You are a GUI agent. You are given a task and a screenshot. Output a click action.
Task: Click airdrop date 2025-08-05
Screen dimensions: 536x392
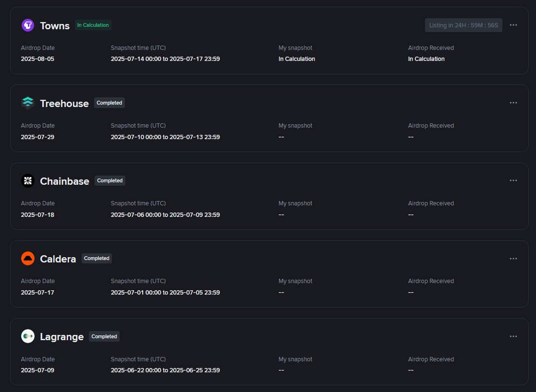click(x=37, y=59)
